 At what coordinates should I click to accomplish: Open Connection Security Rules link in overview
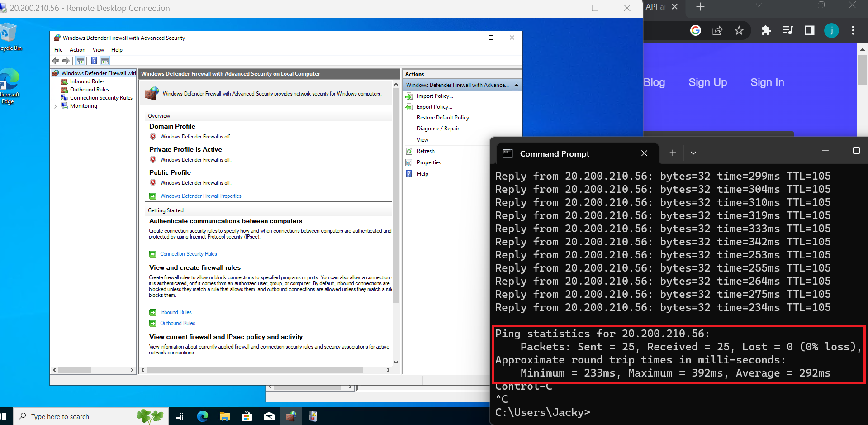(189, 254)
